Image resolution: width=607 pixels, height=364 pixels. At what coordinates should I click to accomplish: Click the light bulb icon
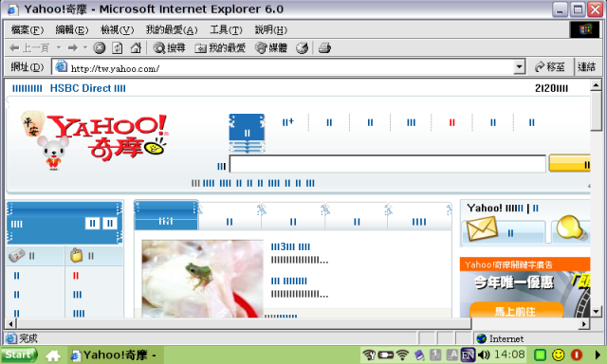[572, 228]
